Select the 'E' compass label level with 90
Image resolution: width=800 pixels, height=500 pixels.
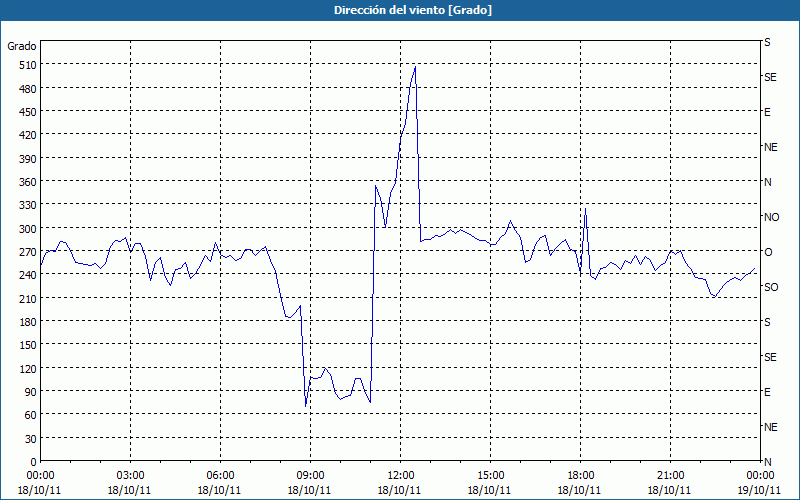[767, 392]
